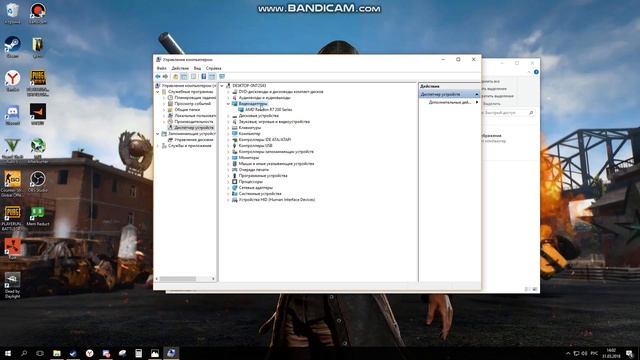Open the Dead by Daylight desktop shortcut
640x360 pixels.
point(12,284)
